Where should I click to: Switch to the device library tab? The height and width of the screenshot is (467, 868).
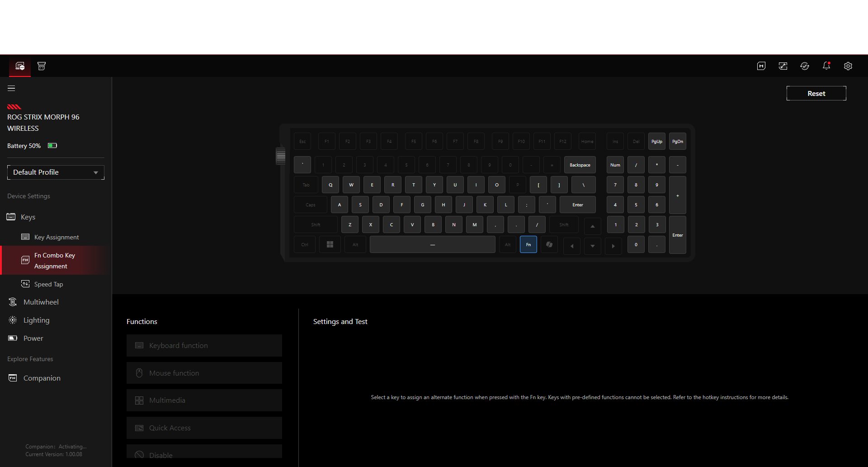click(x=41, y=66)
